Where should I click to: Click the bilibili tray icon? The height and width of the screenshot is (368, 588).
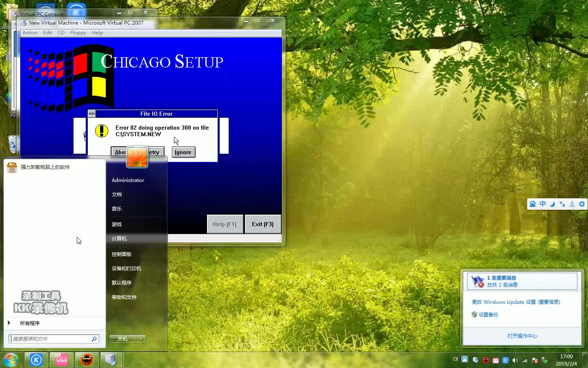click(x=495, y=360)
